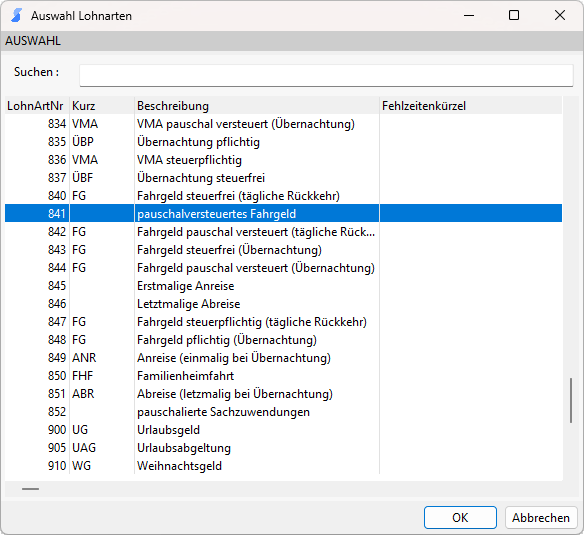The image size is (584, 535).
Task: Select row 845 Erstmalige Anreise
Action: (283, 286)
